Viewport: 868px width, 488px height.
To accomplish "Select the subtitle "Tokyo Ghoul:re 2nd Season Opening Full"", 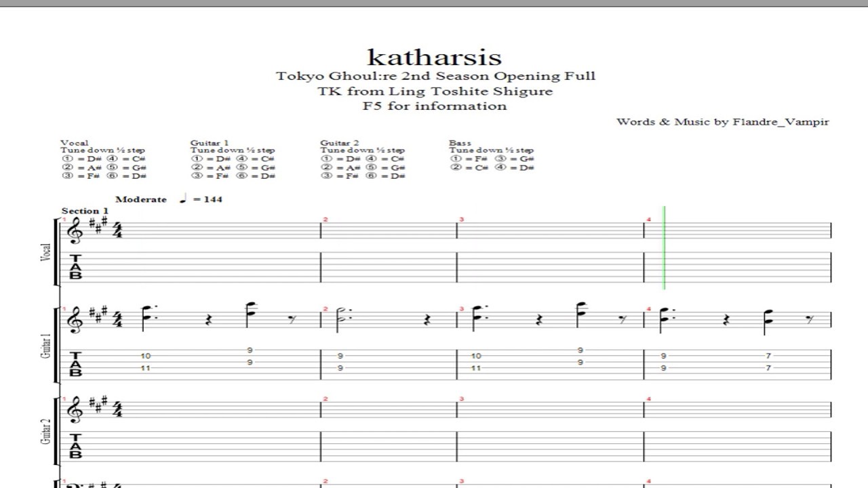I will (435, 76).
